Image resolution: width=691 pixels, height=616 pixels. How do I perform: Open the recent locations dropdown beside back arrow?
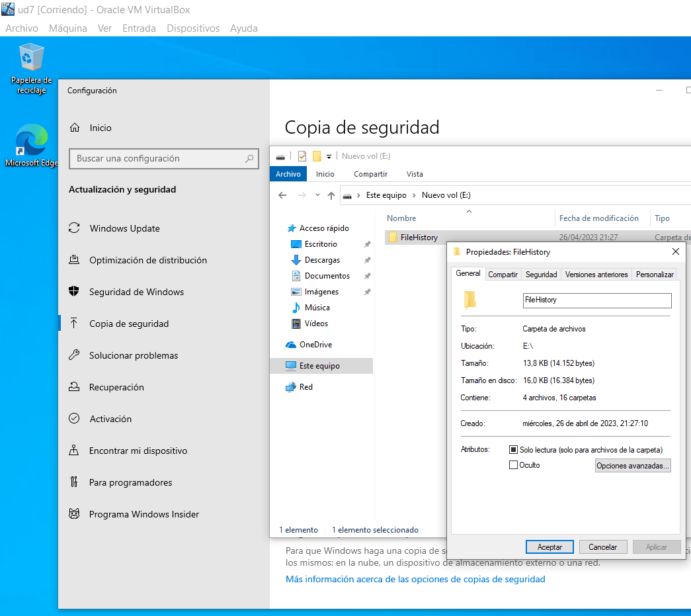pos(317,195)
